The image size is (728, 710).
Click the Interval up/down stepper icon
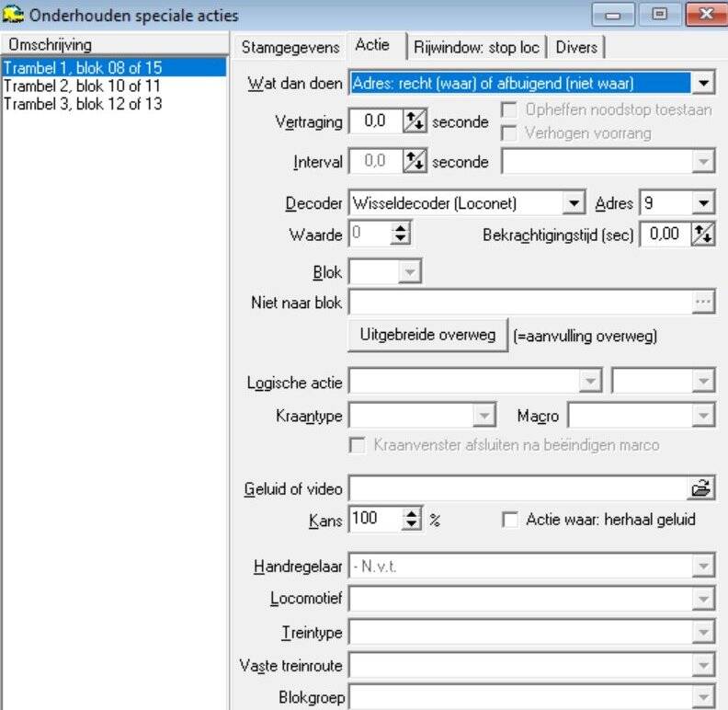tap(415, 161)
